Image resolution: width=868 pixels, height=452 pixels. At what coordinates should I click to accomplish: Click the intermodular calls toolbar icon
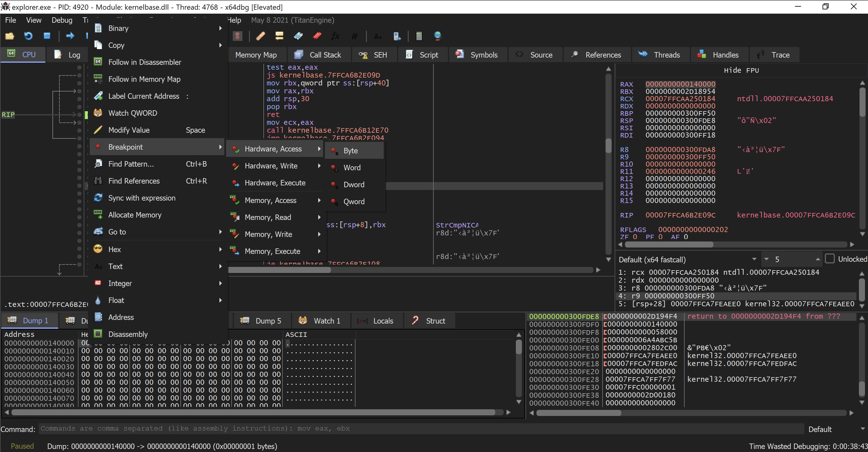pos(397,36)
